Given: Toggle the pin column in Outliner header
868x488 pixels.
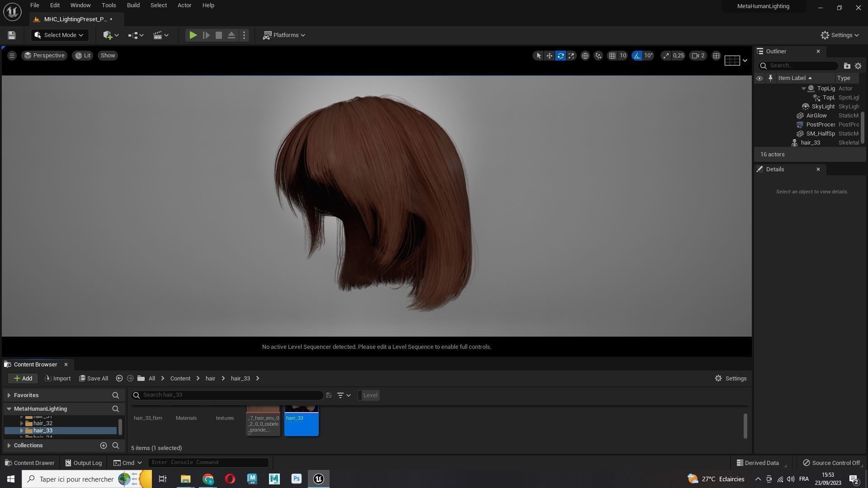Looking at the screenshot, I should [x=770, y=78].
